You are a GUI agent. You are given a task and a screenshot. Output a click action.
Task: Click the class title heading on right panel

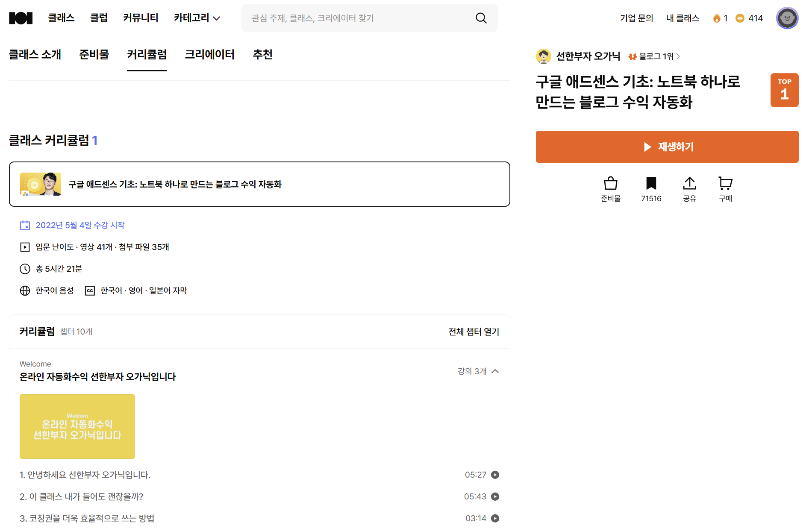point(638,91)
